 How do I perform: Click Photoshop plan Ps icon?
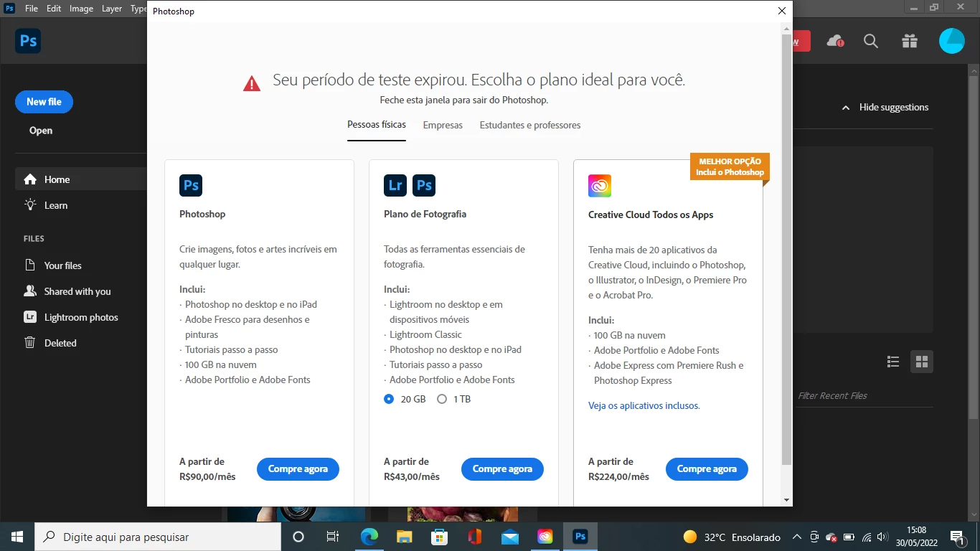[191, 185]
